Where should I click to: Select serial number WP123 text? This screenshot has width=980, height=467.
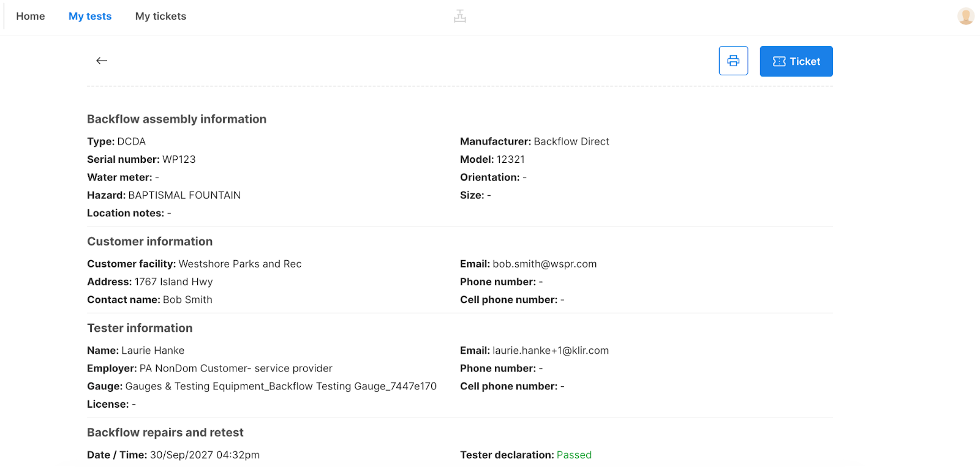point(179,160)
